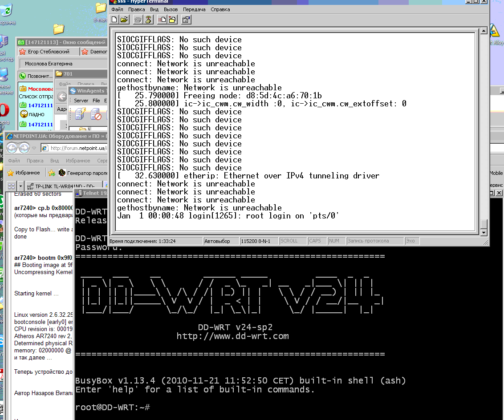Screen dimensions: 504x420
Task: Click the Send file toolbar icon
Action: click(162, 19)
